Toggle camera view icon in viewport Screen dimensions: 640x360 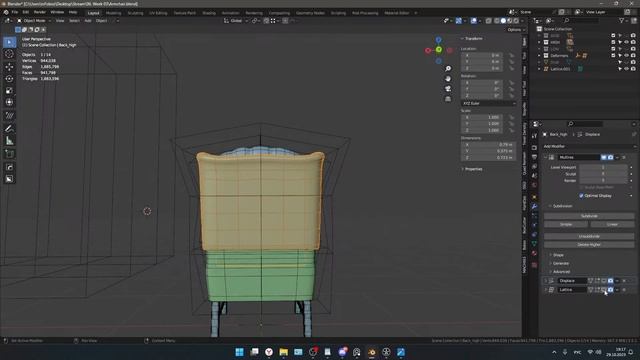point(448,89)
